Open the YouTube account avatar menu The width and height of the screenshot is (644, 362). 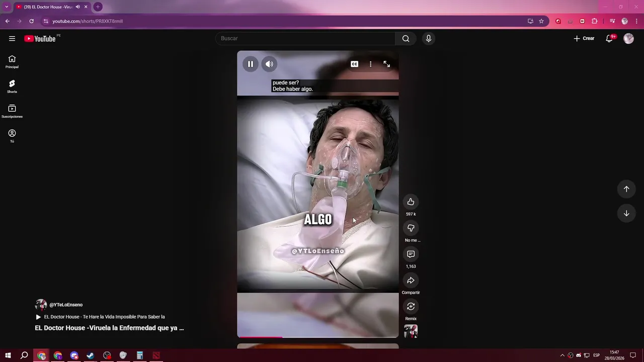pyautogui.click(x=628, y=39)
